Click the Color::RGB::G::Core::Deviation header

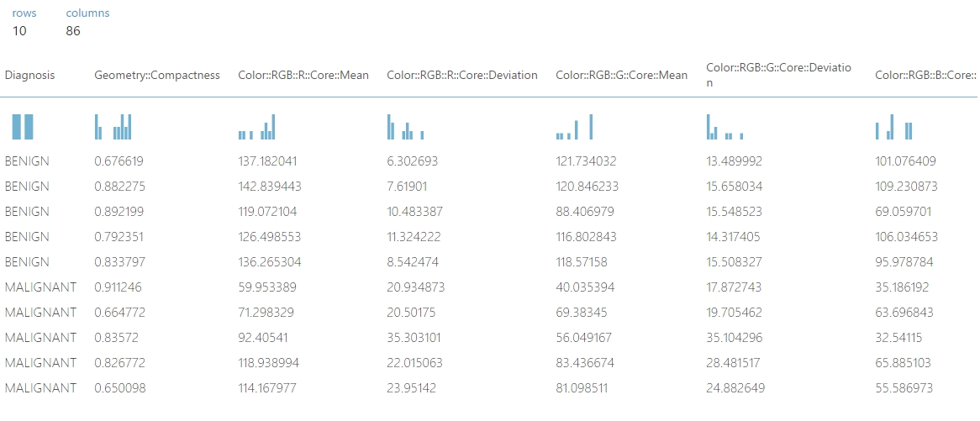(778, 75)
